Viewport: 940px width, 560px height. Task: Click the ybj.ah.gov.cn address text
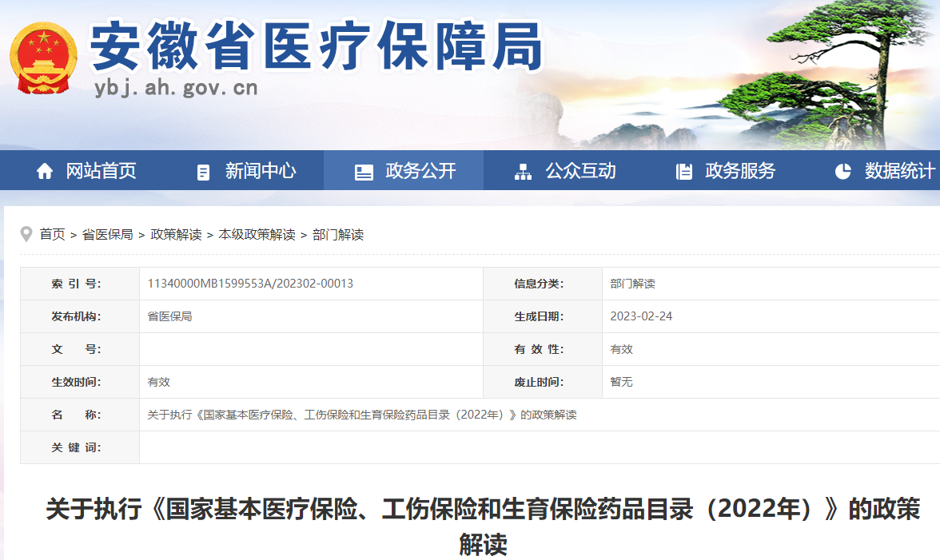(176, 88)
